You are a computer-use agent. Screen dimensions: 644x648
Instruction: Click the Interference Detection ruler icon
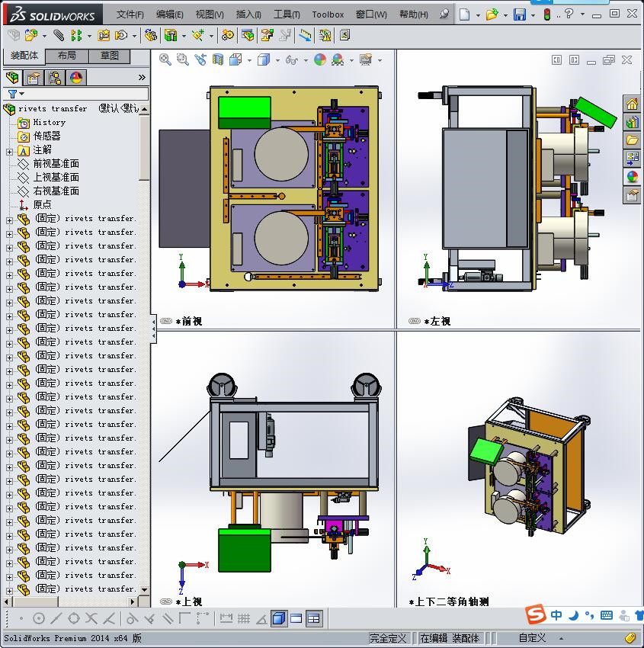(x=306, y=36)
